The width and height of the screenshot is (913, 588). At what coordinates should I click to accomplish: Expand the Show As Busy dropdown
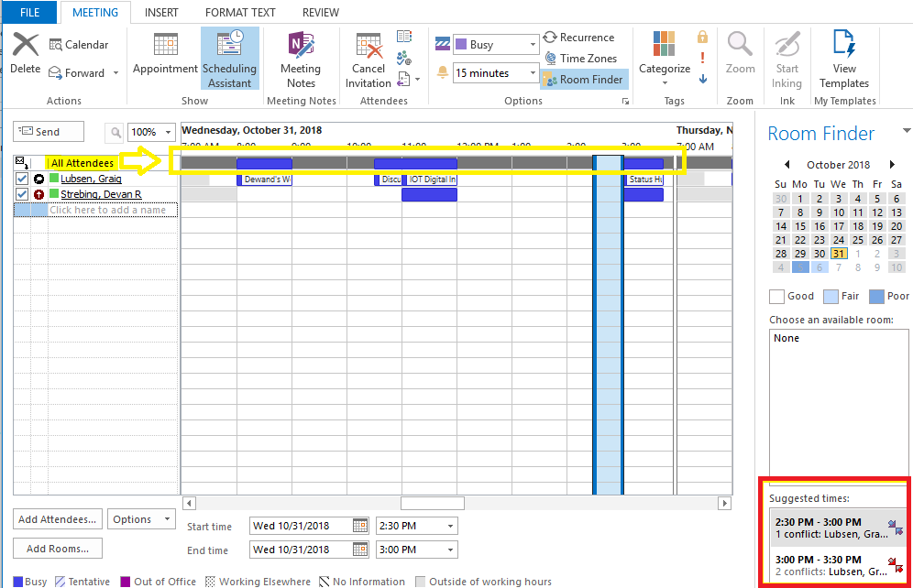pyautogui.click(x=533, y=45)
